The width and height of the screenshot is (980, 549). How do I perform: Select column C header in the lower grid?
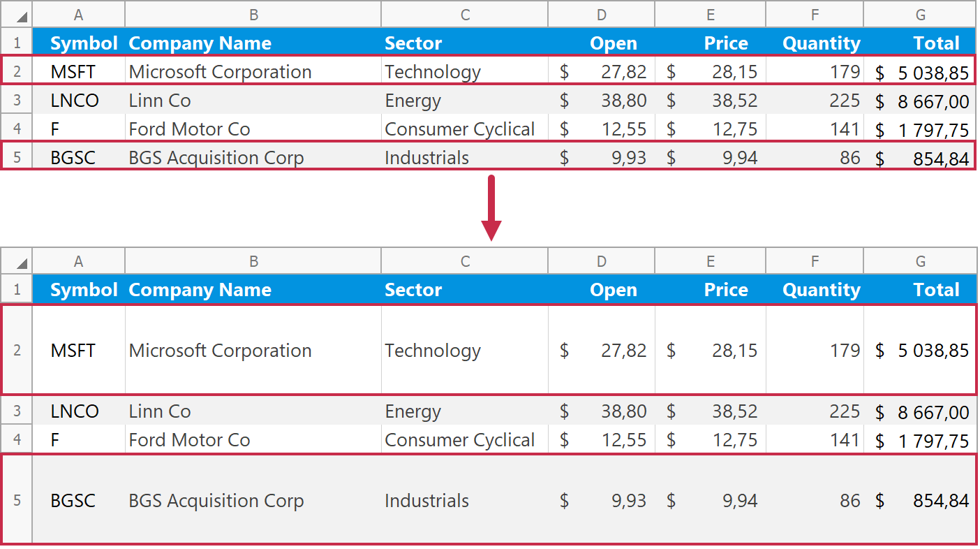click(465, 261)
